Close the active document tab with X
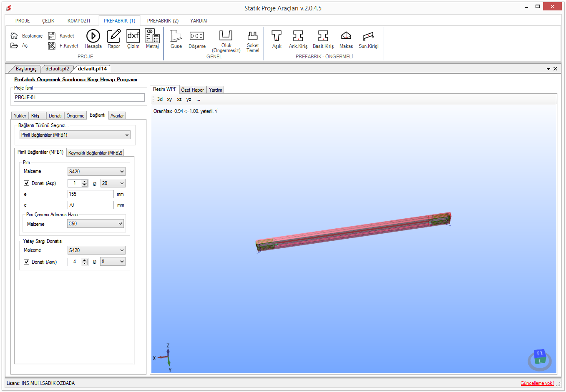Viewport: 566px width, 392px height. (555, 69)
